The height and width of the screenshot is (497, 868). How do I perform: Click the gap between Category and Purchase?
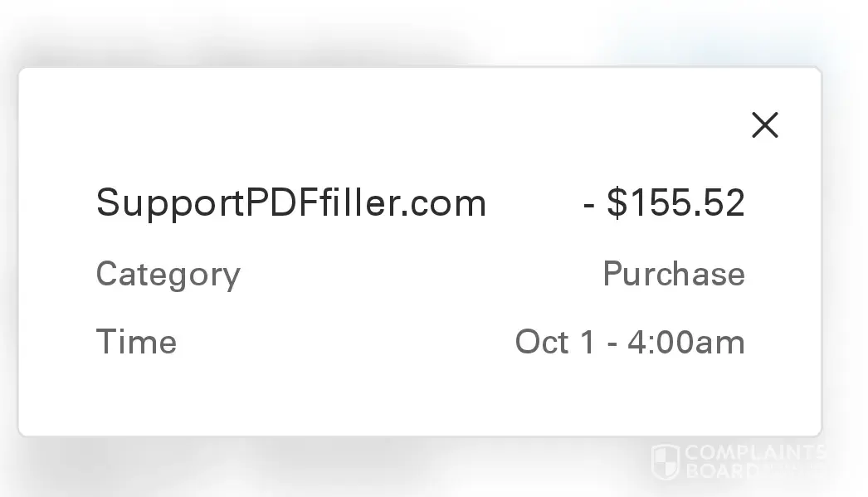tap(415, 275)
